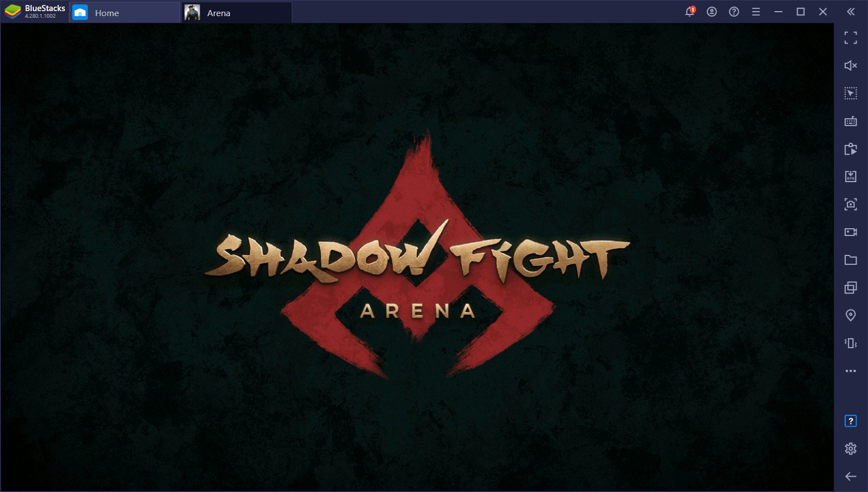Set location with the pin icon
This screenshot has width=868, height=492.
coord(851,315)
